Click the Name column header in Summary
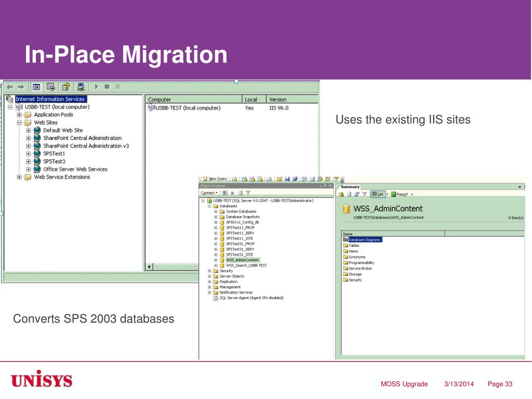 393,234
